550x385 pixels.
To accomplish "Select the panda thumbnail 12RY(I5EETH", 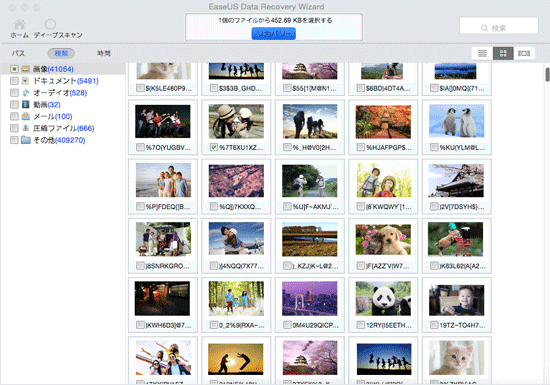I will pyautogui.click(x=383, y=298).
